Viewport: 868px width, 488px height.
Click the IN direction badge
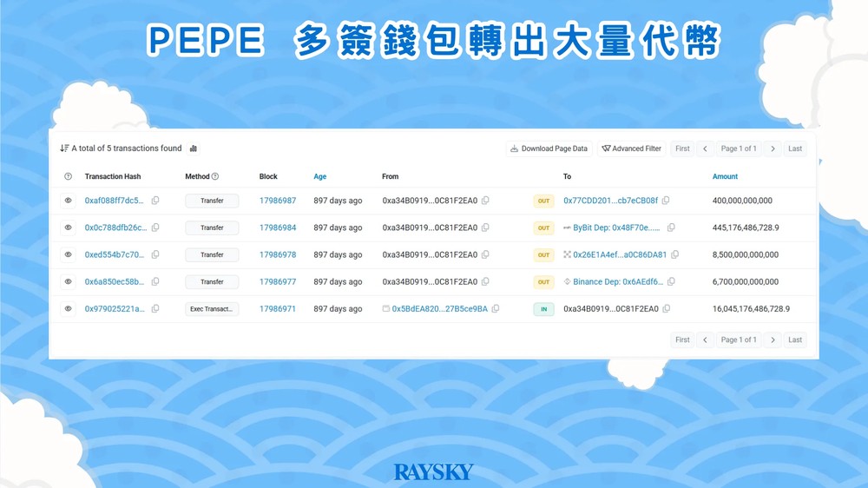pyautogui.click(x=543, y=309)
